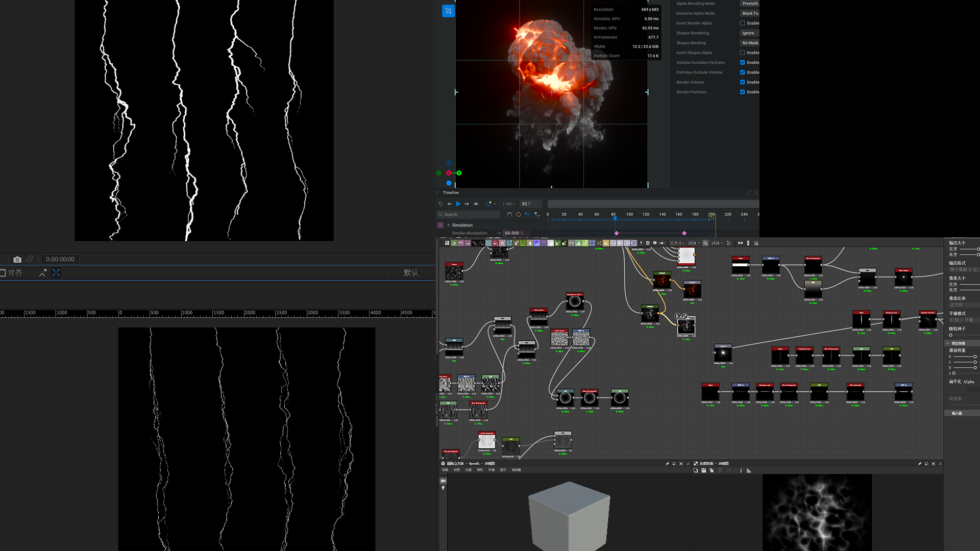Open the Alpha Blending Mode dropdown
This screenshot has width=980, height=551.
tap(749, 4)
